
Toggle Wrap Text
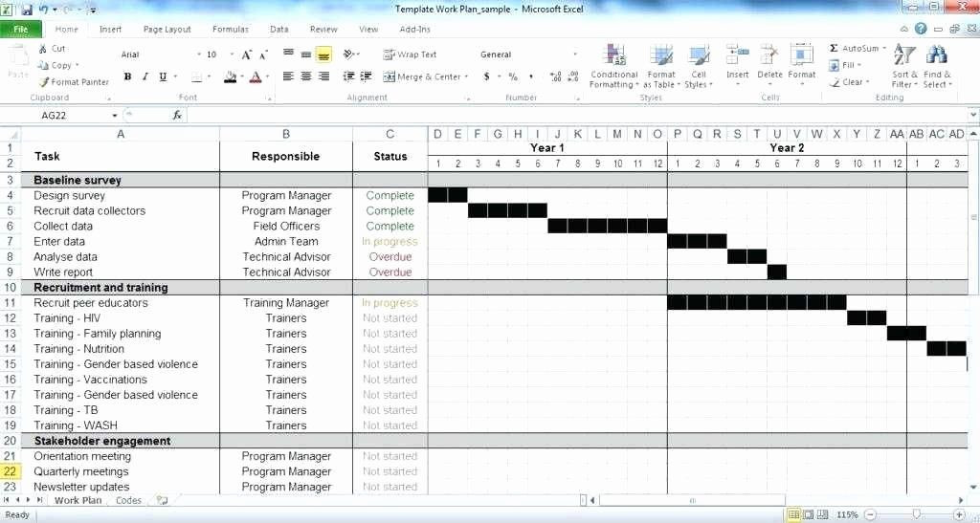(410, 54)
